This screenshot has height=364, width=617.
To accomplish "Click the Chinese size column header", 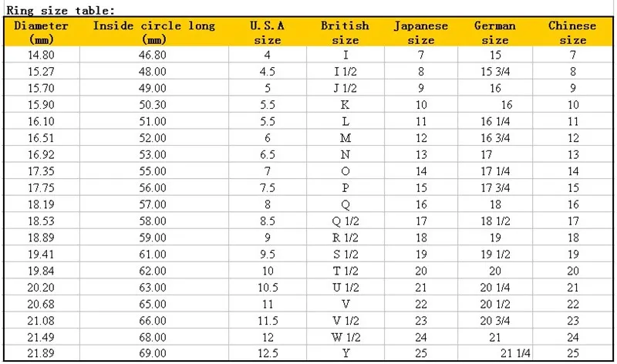I will [572, 32].
